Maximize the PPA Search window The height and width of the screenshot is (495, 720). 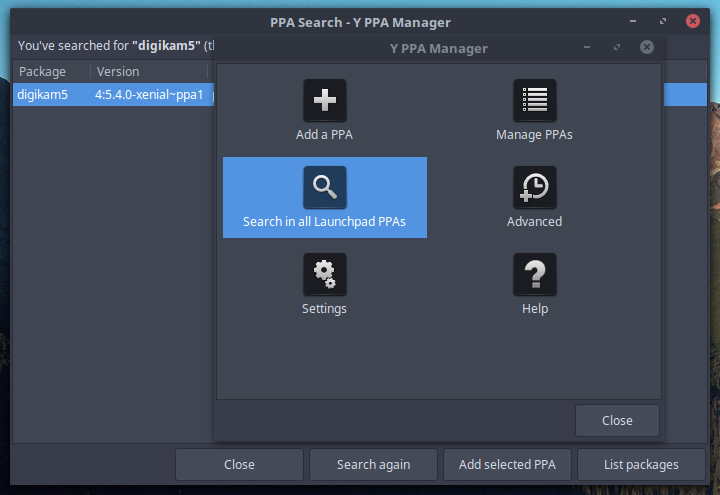coord(663,21)
